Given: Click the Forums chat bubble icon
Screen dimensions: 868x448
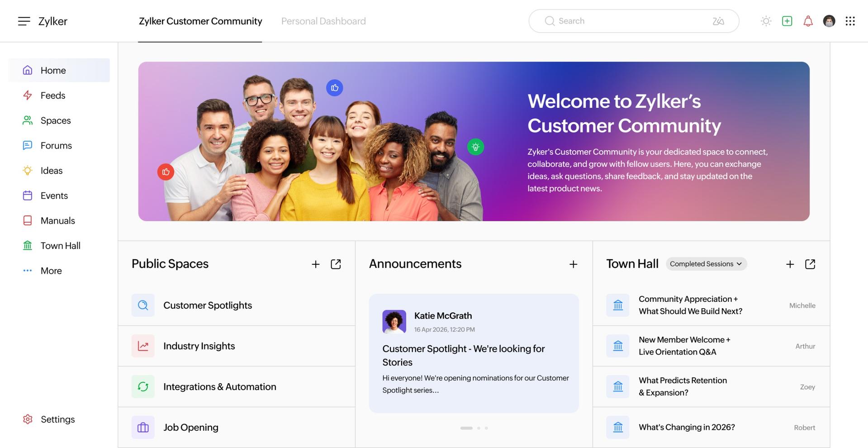Looking at the screenshot, I should tap(28, 145).
